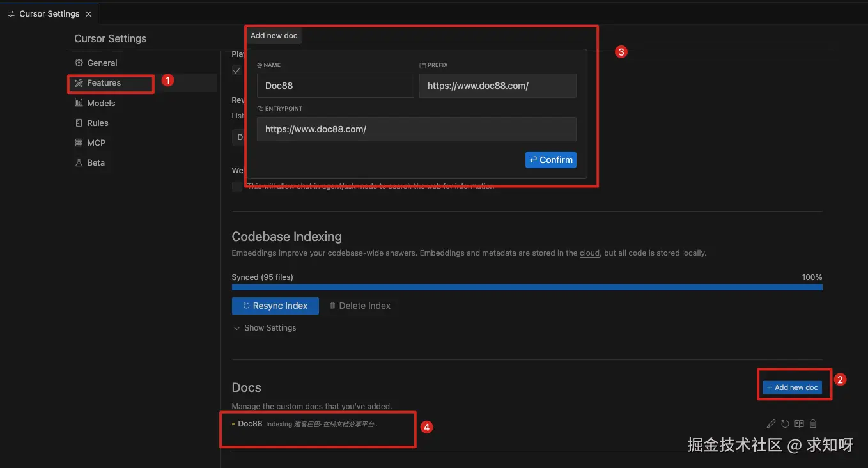
Task: Follow the cloud link in indexing description
Action: [x=589, y=253]
